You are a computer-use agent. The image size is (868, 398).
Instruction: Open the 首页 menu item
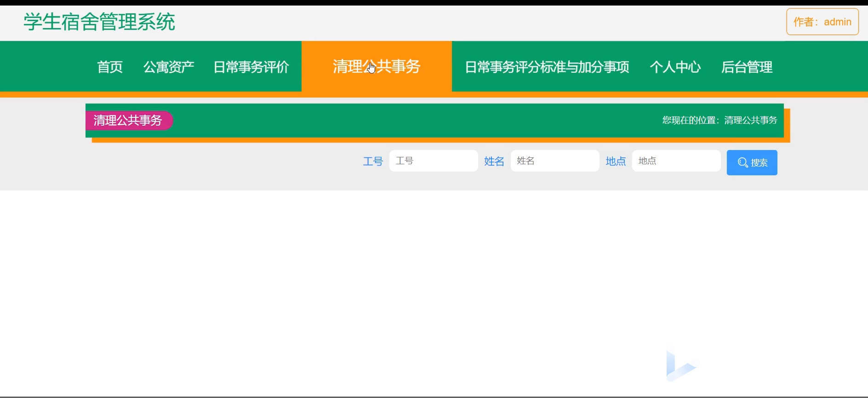pyautogui.click(x=110, y=67)
